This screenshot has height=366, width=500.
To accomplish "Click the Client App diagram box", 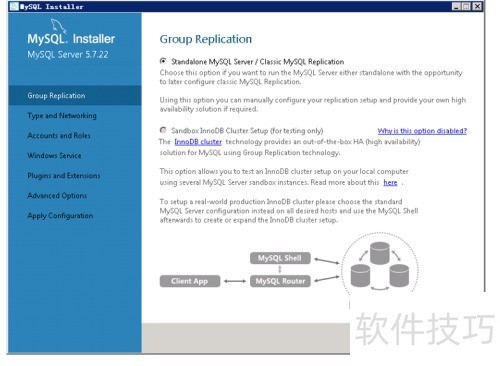I will pyautogui.click(x=190, y=281).
